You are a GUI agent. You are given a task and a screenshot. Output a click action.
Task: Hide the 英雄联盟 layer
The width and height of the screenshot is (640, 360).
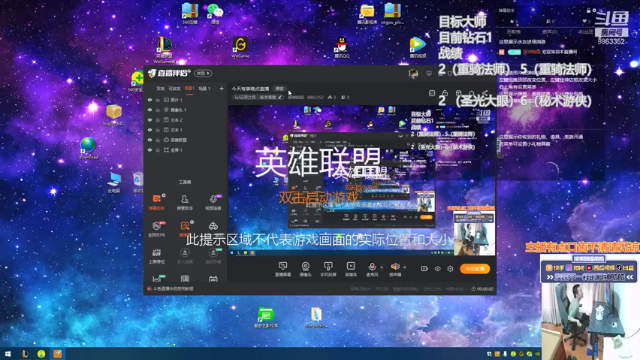tap(150, 140)
